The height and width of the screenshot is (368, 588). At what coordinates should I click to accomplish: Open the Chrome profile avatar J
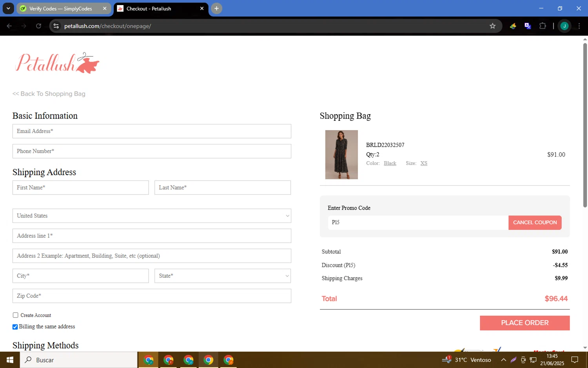click(564, 26)
